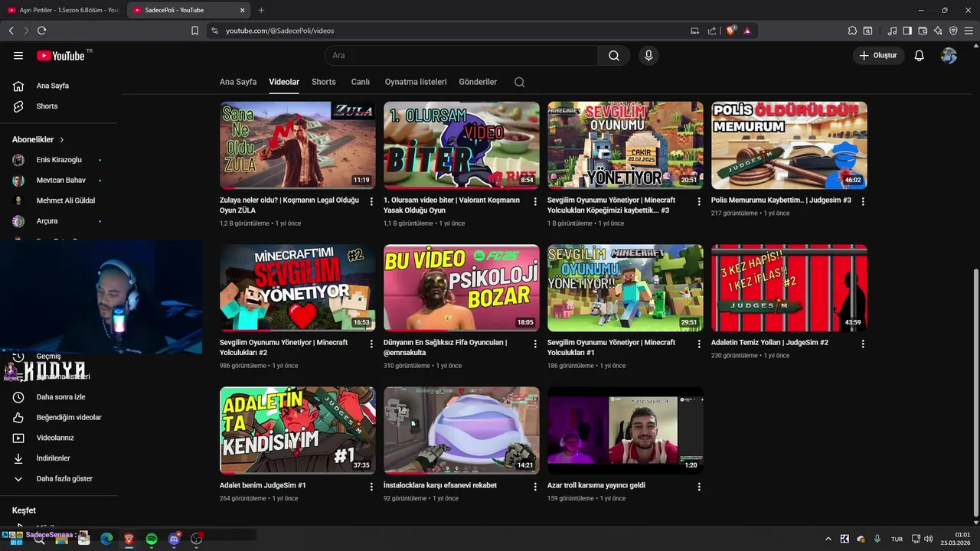Open the Brave Shields lion icon
The image size is (980, 551).
pyautogui.click(x=731, y=31)
